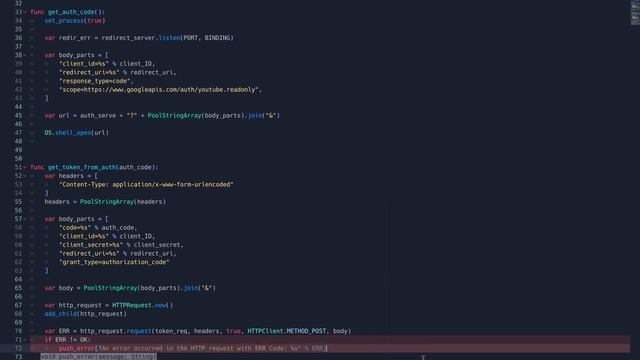Click the listen method on line 36

pyautogui.click(x=169, y=38)
